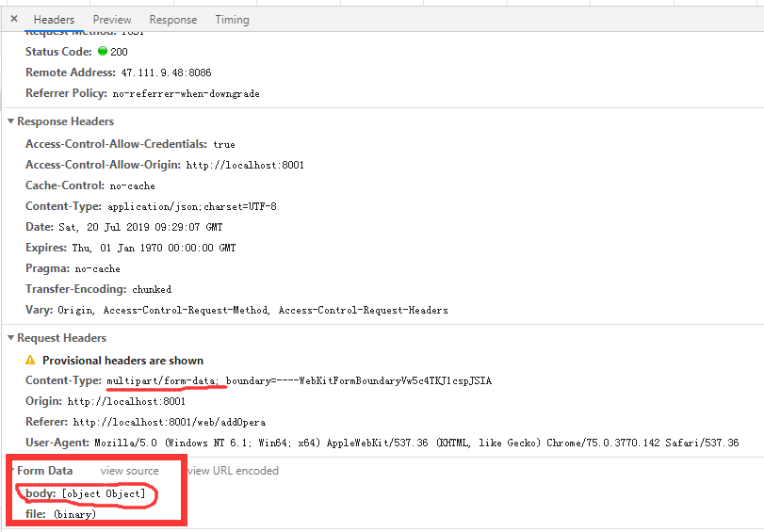This screenshot has width=764, height=532.
Task: Click the provisional headers warning icon
Action: 30,360
